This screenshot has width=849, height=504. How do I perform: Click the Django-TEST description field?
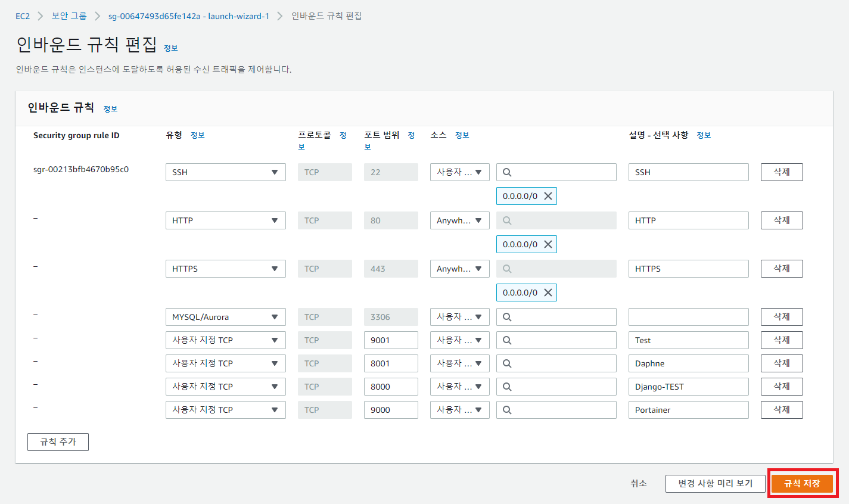(x=689, y=387)
